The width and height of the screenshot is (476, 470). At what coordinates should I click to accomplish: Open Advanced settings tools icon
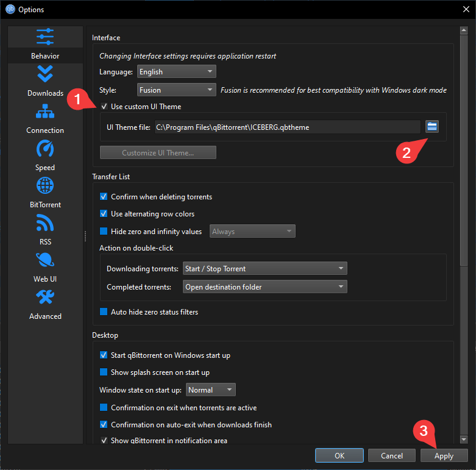tap(45, 297)
